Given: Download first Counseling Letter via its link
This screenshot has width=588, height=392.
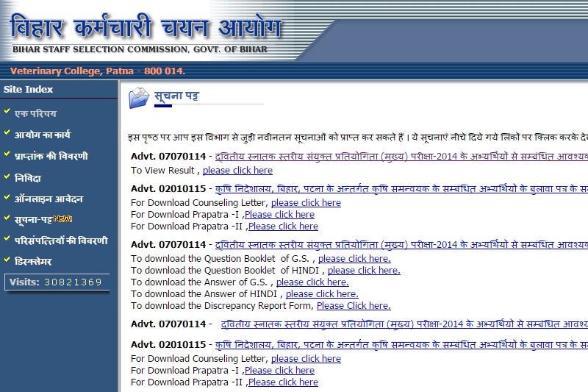Looking at the screenshot, I should tap(306, 202).
